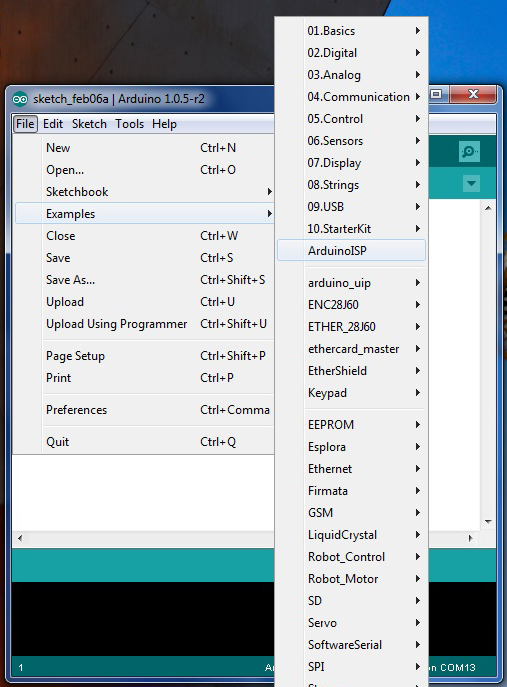Expand the Robot_Control examples
Viewport: 507px width, 687px height.
351,557
